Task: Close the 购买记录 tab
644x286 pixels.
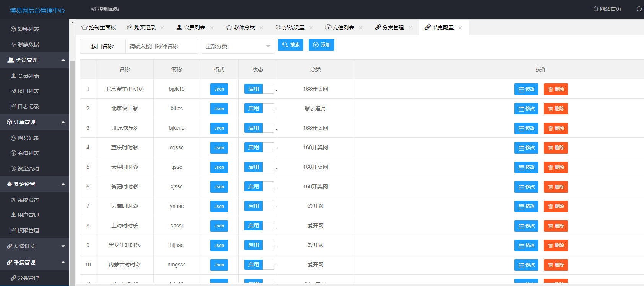Action: (x=162, y=28)
